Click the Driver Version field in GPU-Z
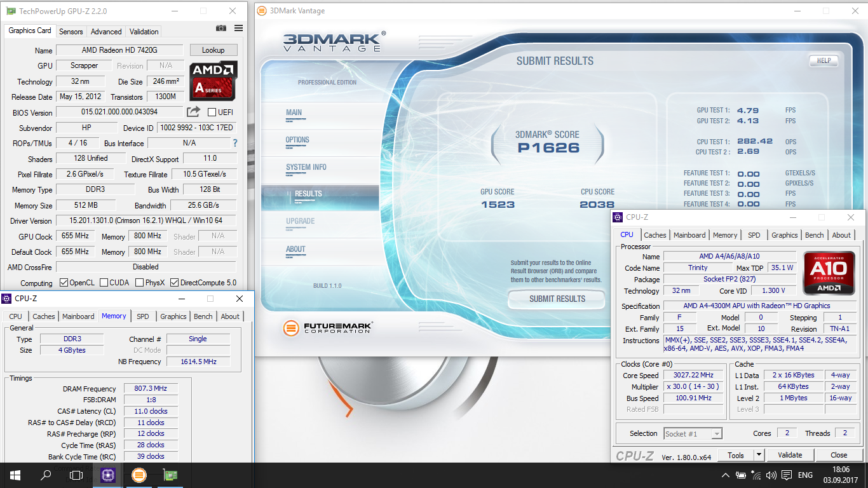This screenshot has height=488, width=868. 146,220
